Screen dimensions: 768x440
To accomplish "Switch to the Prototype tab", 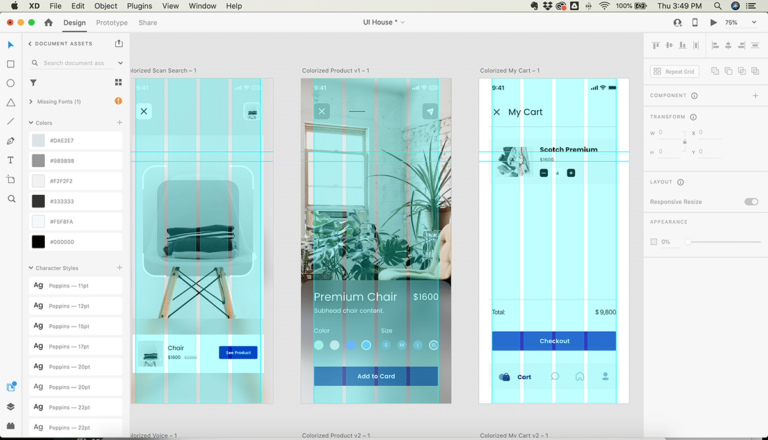I will pyautogui.click(x=111, y=22).
